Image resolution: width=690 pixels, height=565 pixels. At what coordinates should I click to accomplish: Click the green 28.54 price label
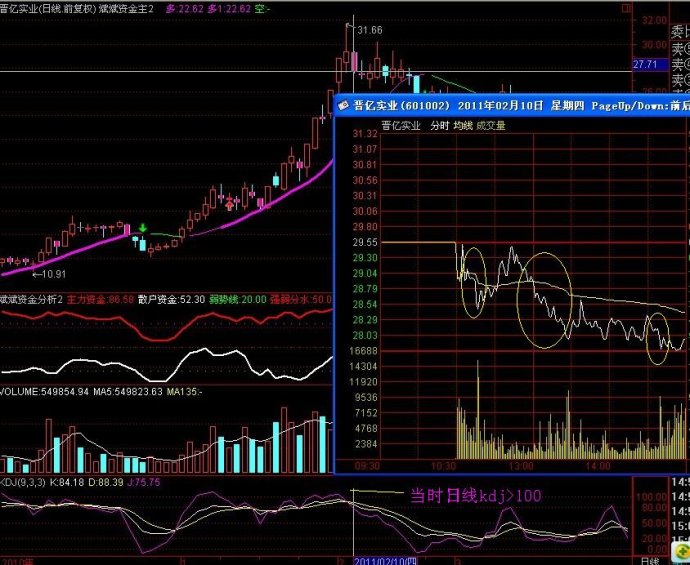click(364, 305)
